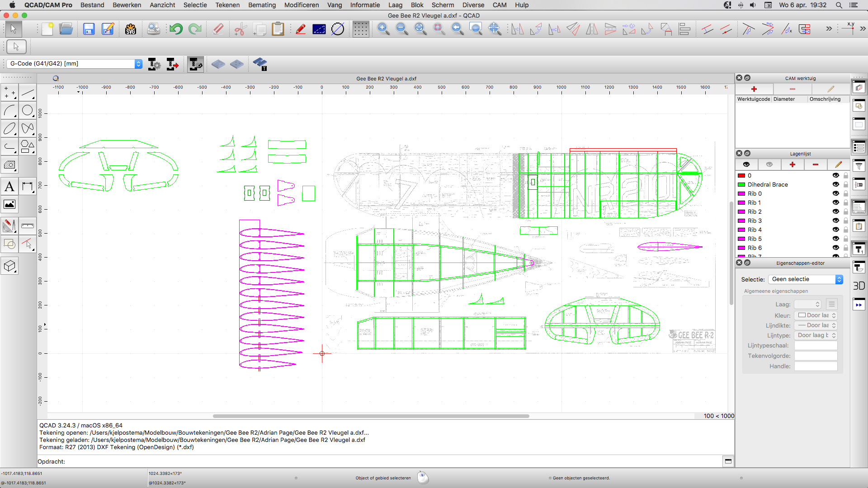Click the Zoom Out magnifier
Screen dimensions: 868x488
402,29
